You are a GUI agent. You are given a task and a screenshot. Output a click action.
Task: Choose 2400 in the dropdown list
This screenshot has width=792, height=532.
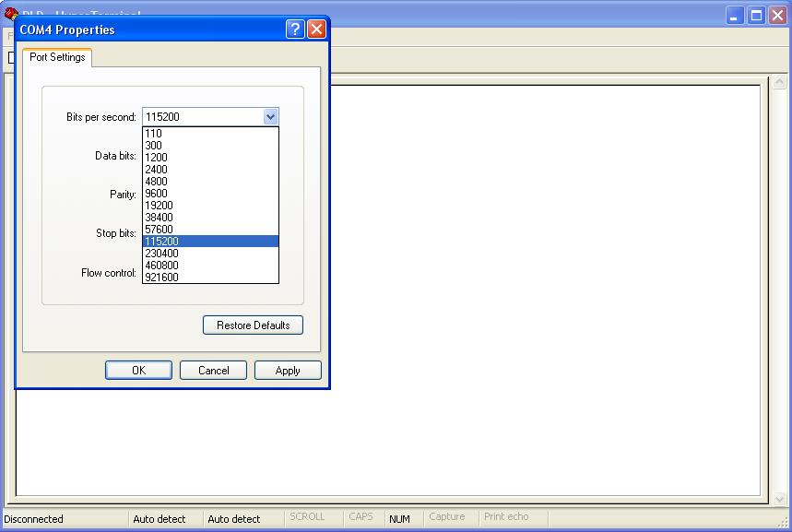[x=156, y=170]
